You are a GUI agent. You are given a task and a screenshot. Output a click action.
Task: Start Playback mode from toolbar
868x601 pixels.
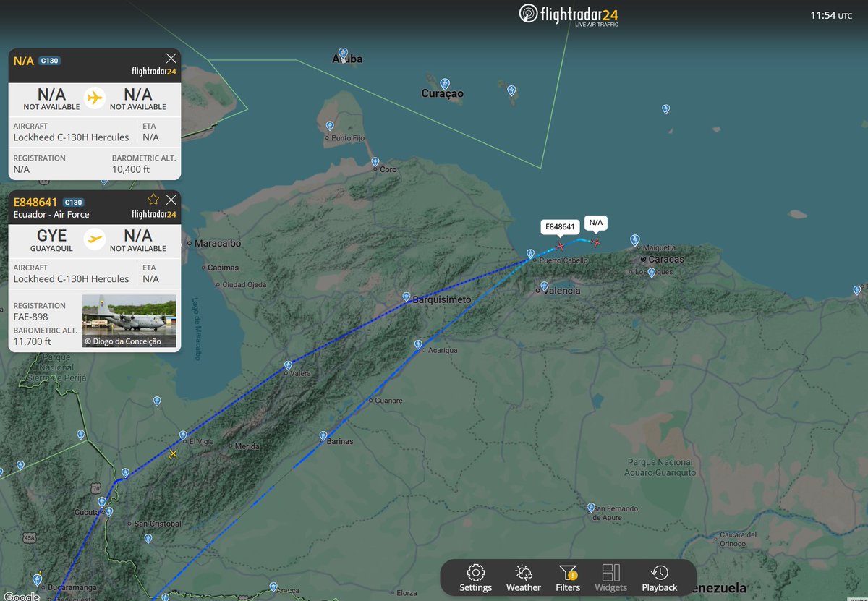coord(659,578)
